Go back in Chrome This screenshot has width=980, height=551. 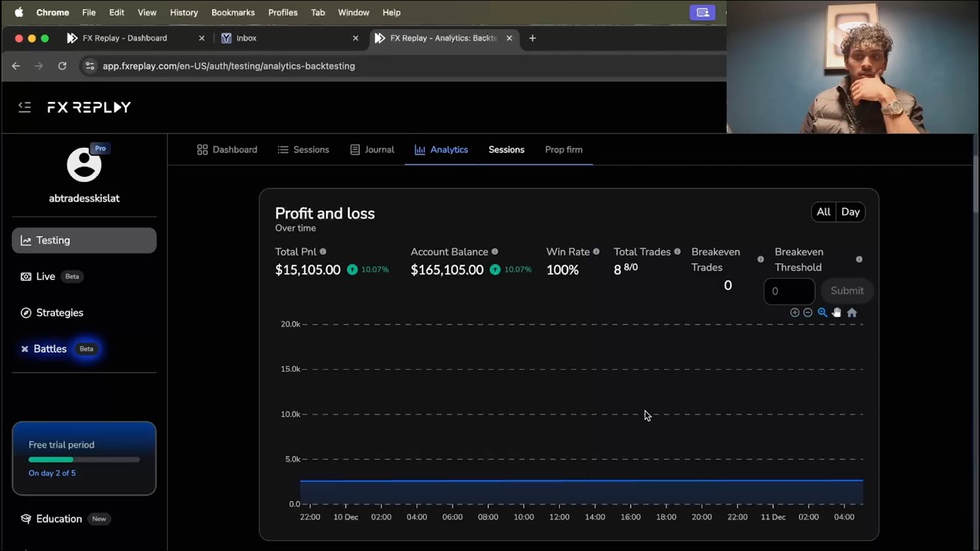click(16, 66)
